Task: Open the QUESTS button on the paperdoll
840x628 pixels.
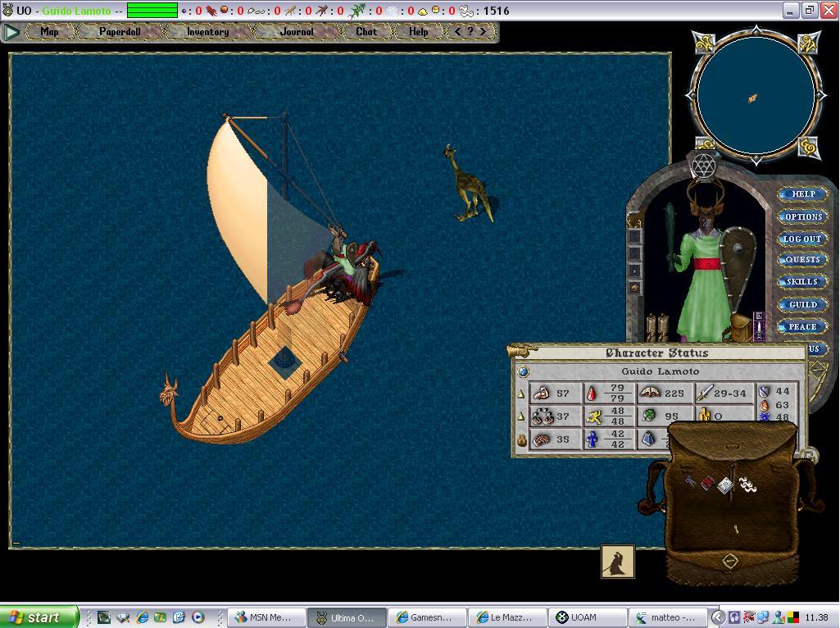Action: (x=802, y=260)
